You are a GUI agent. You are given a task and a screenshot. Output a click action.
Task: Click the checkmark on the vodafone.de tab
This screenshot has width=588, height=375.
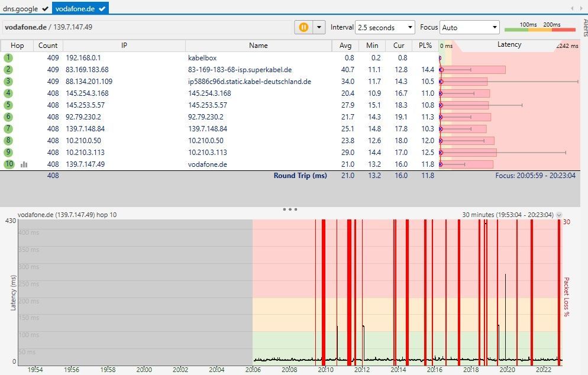point(102,8)
